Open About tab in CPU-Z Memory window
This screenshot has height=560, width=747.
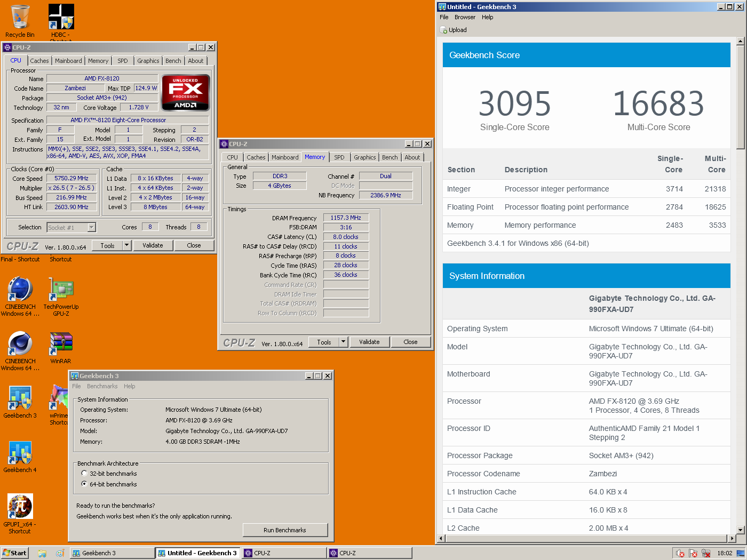412,157
